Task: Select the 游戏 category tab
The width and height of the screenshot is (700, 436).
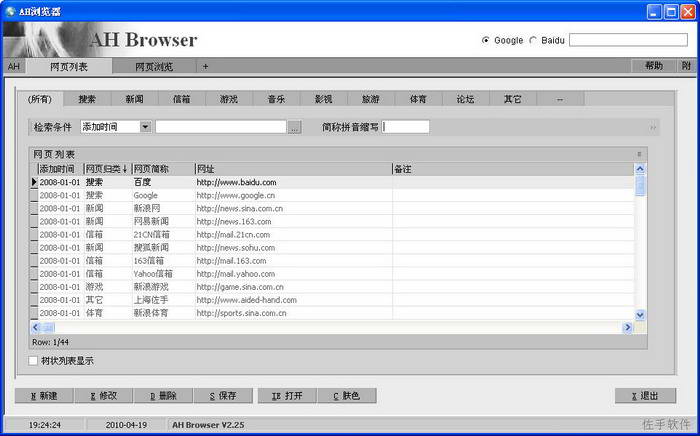Action: (x=229, y=99)
